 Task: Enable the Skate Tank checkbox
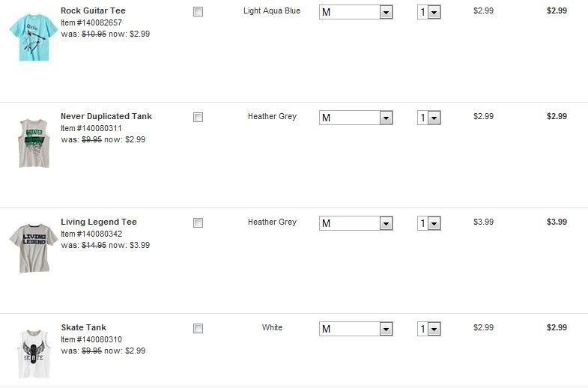[x=198, y=328]
